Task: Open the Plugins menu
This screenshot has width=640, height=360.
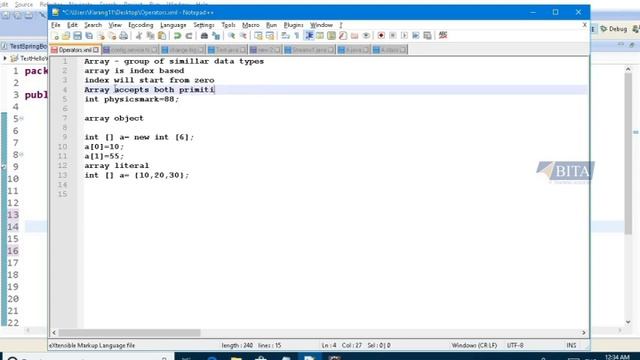Action: (x=293, y=25)
